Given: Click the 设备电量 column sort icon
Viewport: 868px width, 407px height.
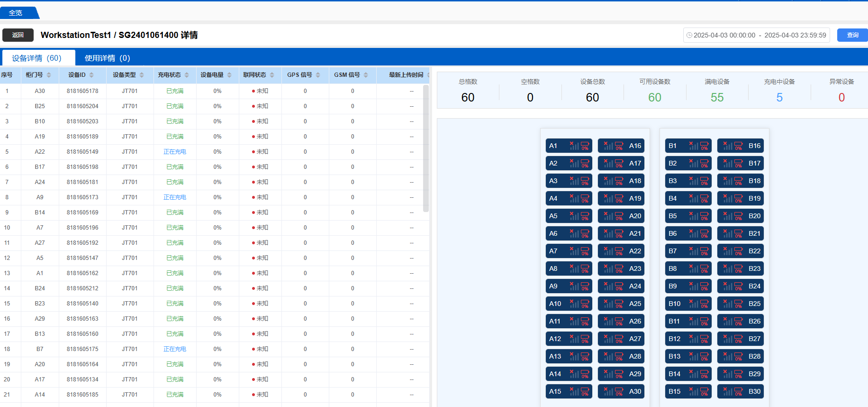Looking at the screenshot, I should click(x=229, y=75).
